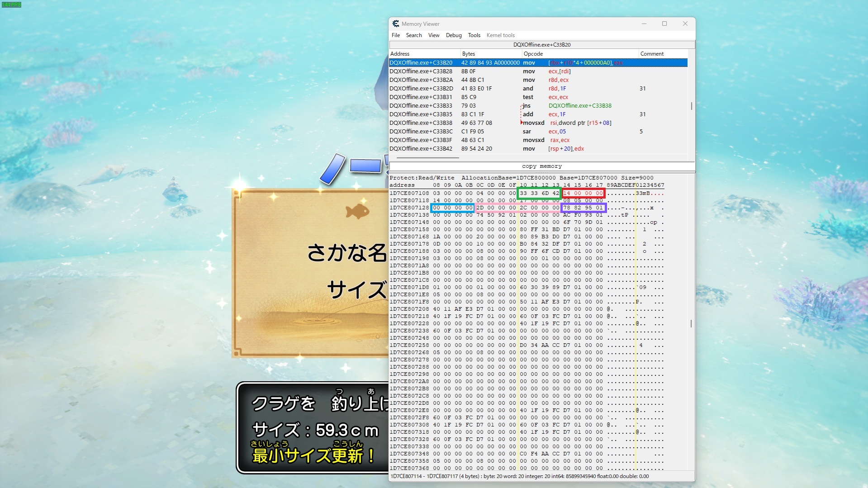Open the View menu
This screenshot has width=868, height=488.
coord(434,35)
